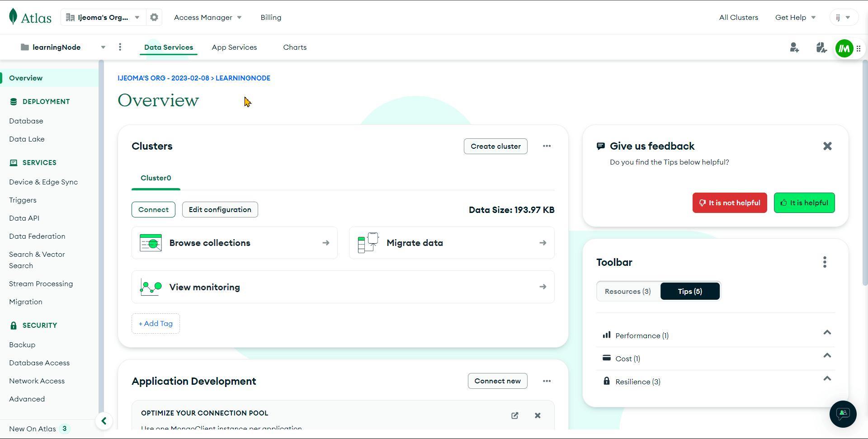The image size is (868, 439).
Task: Click Create cluster button
Action: [495, 146]
